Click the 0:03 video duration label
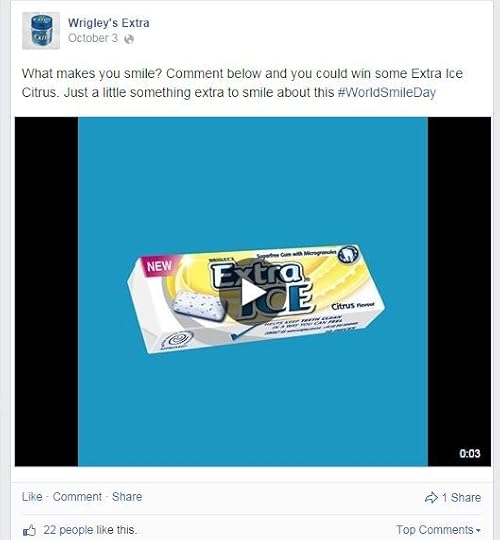 coord(470,453)
